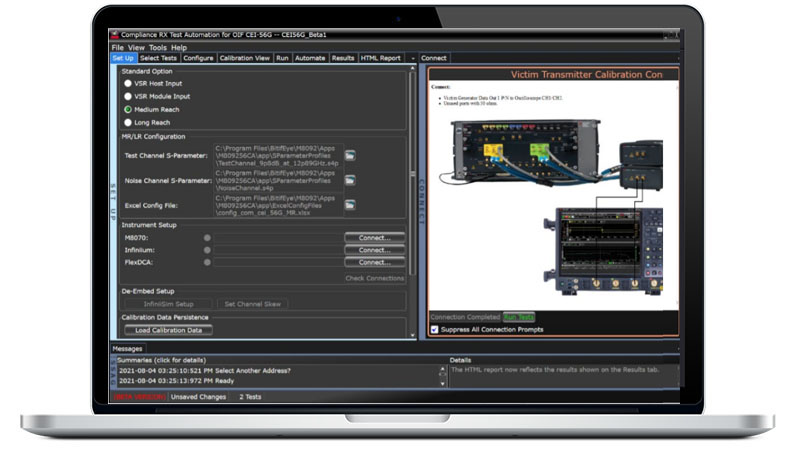Click the application icon in title bar
800x450 pixels.
(115, 35)
